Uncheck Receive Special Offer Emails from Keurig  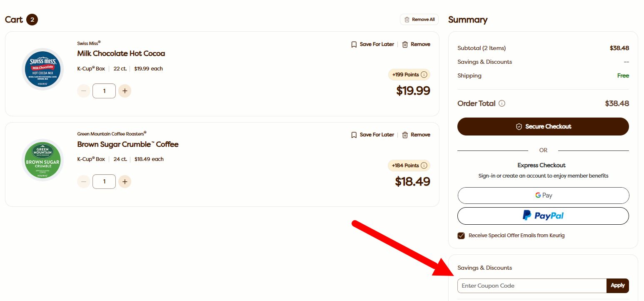(461, 236)
